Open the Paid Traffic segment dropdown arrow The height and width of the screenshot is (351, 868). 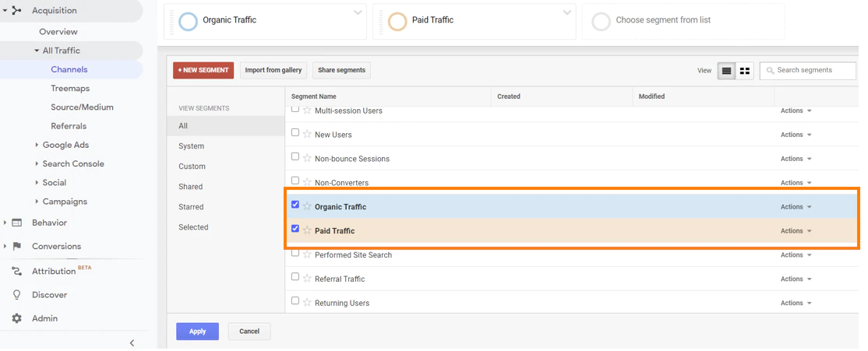click(x=567, y=12)
